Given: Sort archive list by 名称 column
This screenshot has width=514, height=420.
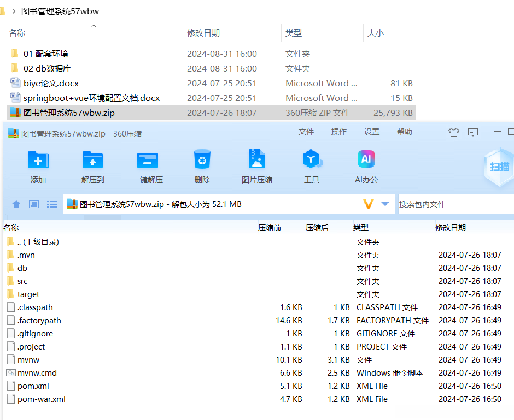Looking at the screenshot, I should 11,228.
